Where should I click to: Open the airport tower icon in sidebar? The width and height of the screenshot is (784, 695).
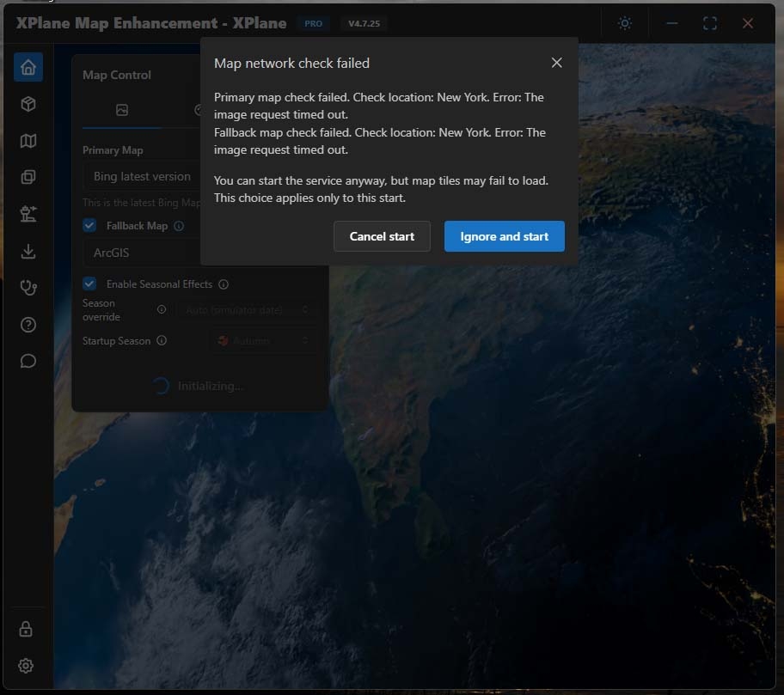click(x=28, y=214)
